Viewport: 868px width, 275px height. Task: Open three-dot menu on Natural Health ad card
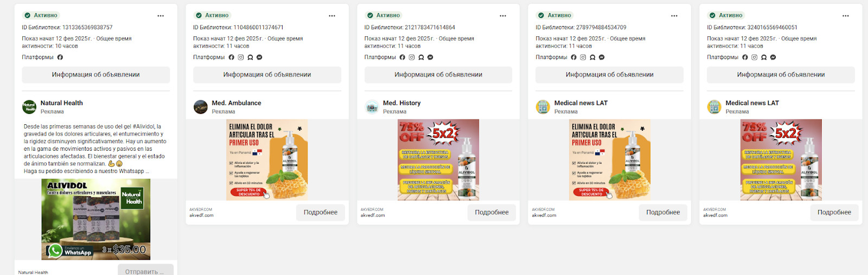click(x=161, y=16)
